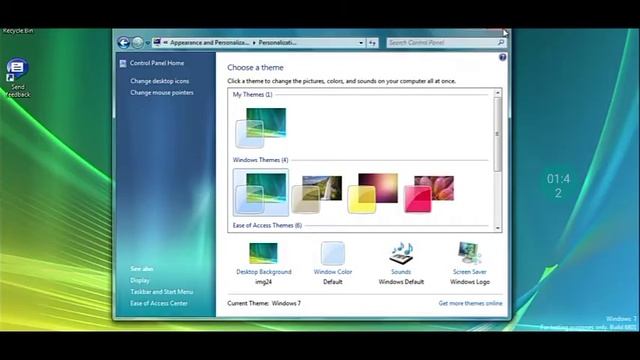Screen dimensions: 640x360
Task: Click the Control Panel icon in address bar
Action: 158,42
